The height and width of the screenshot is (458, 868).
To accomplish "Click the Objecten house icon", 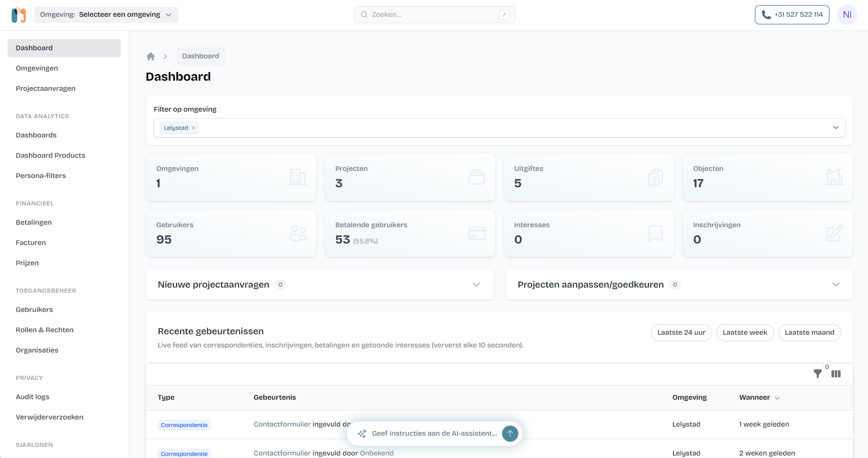I will [x=835, y=177].
